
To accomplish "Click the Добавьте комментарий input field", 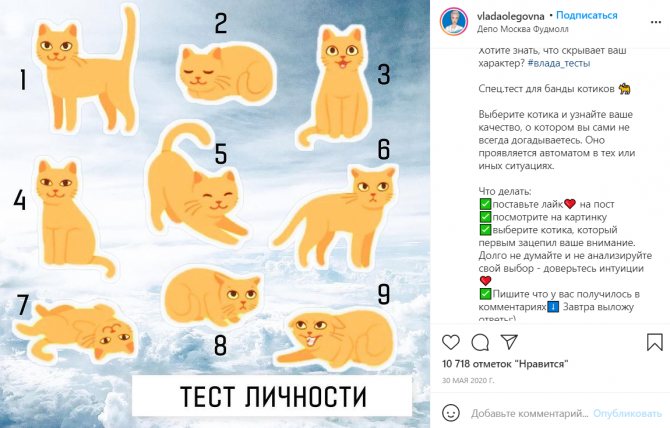I will point(529,413).
